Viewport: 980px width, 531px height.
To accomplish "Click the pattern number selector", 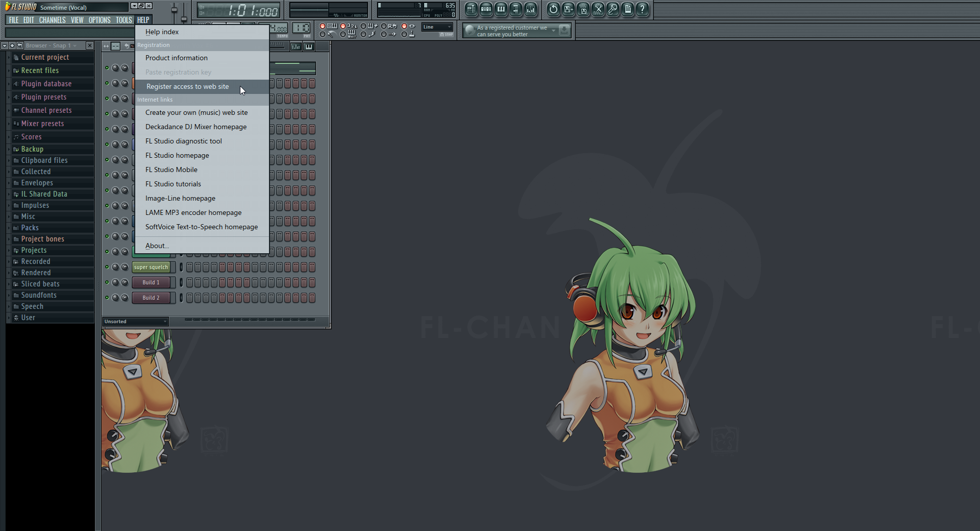I will (301, 28).
